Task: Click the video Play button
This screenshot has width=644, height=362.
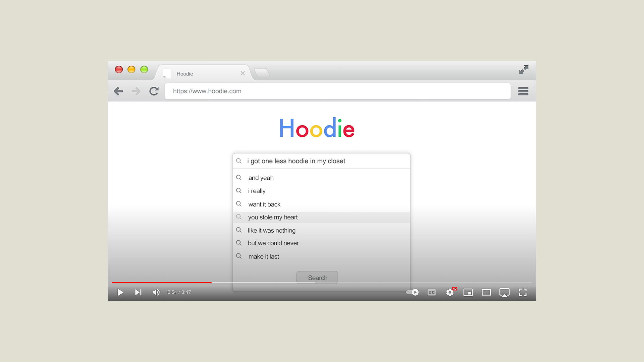Action: click(x=120, y=292)
